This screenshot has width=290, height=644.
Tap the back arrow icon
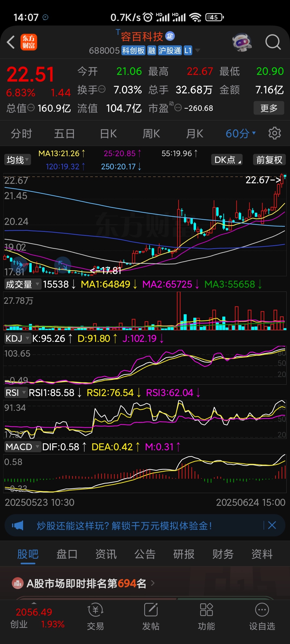pyautogui.click(x=11, y=42)
